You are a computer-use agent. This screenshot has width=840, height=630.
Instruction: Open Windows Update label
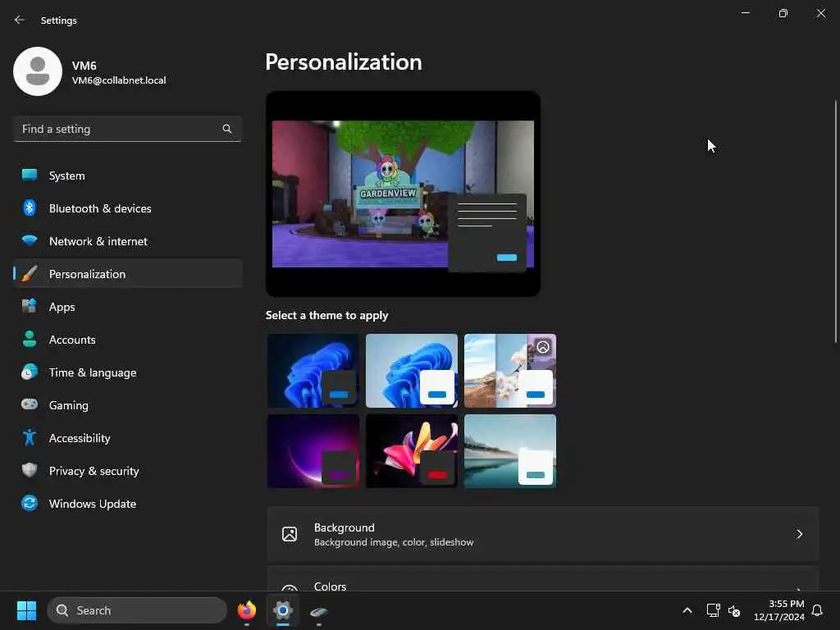coord(93,504)
